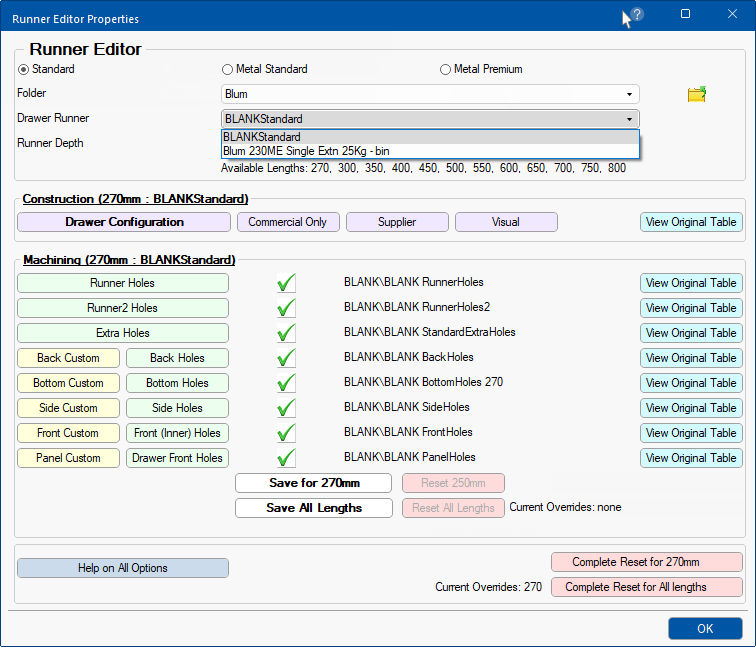Choose BLANKStandard from the dropdown list

click(430, 137)
